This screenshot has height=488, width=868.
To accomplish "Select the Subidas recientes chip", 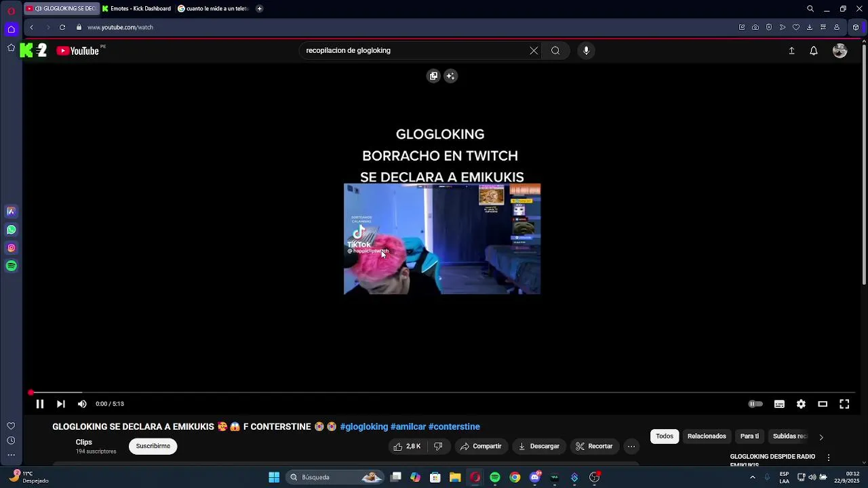I will click(x=789, y=436).
